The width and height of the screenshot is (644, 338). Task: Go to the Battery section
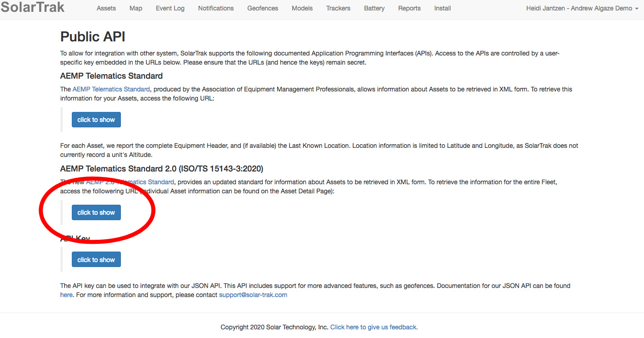click(x=374, y=8)
